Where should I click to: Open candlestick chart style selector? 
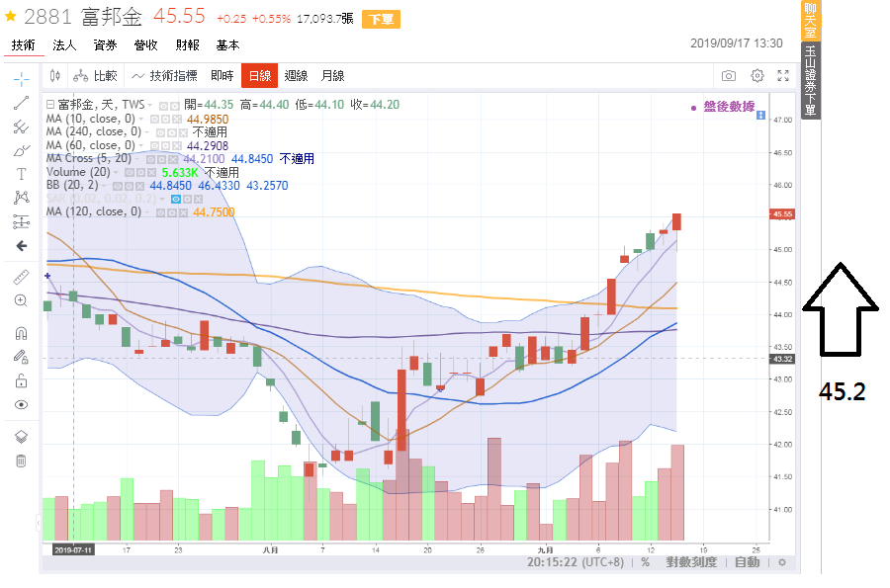click(x=55, y=75)
